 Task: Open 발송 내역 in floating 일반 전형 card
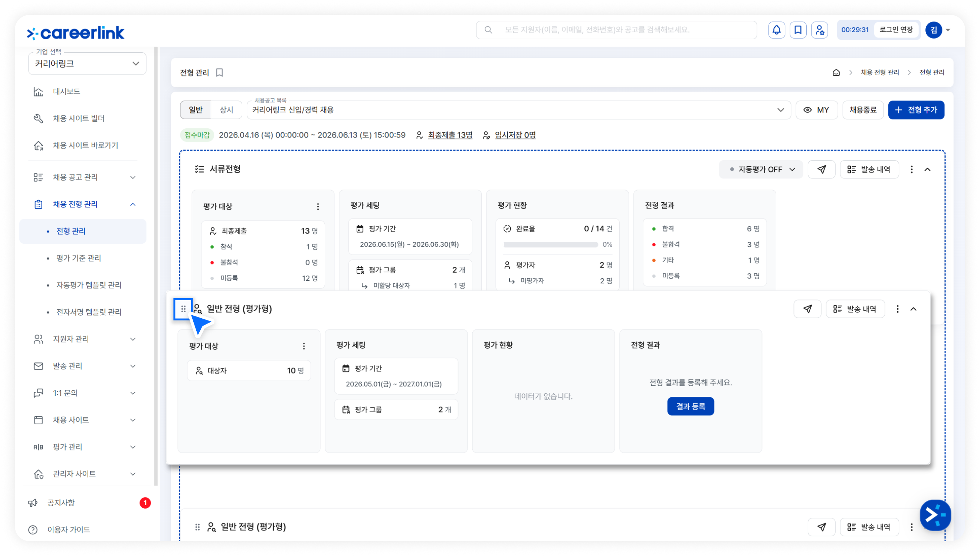point(855,309)
